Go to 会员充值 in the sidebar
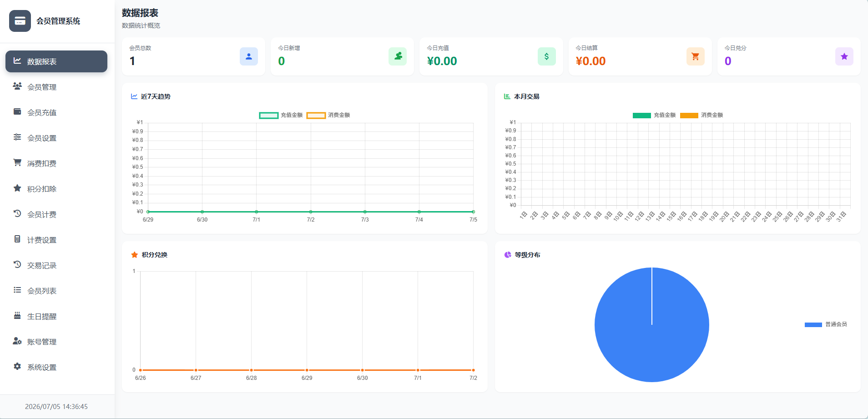868x419 pixels. point(56,112)
